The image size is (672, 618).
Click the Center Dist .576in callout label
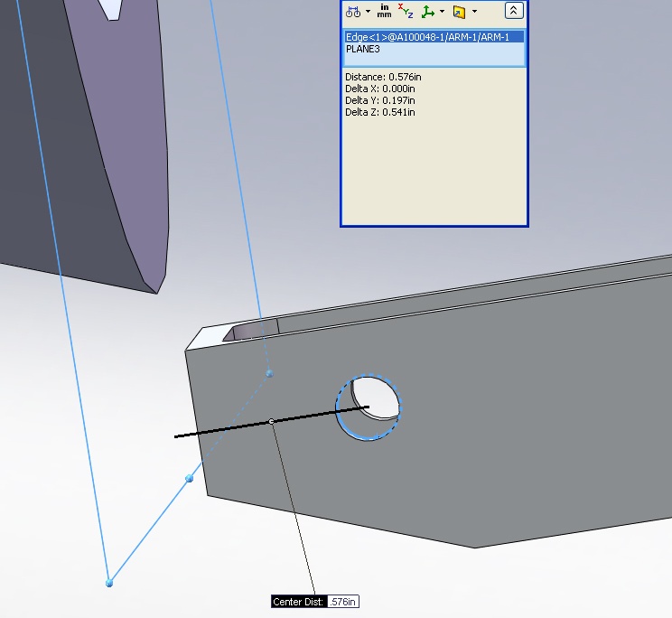tap(315, 602)
